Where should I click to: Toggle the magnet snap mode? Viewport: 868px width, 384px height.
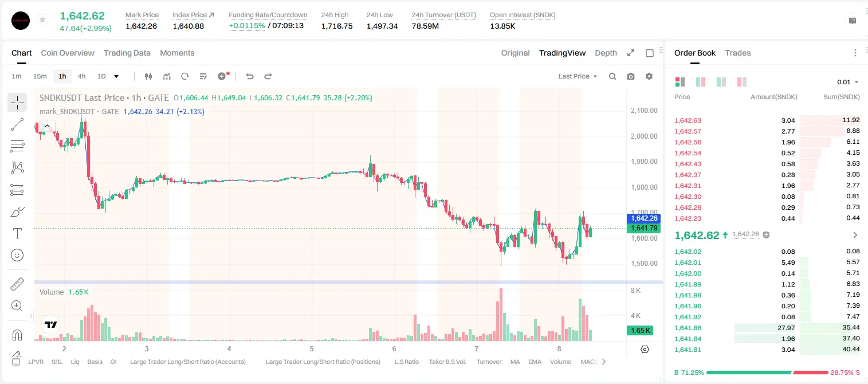[x=17, y=335]
